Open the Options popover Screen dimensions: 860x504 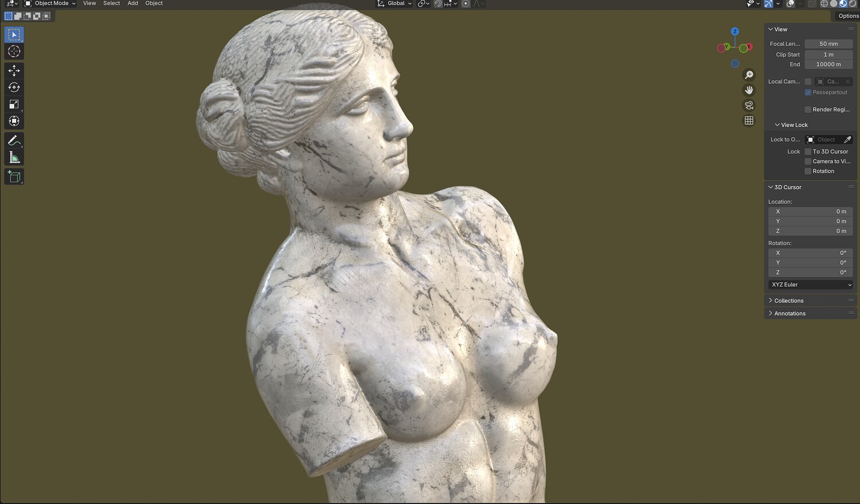click(x=848, y=16)
